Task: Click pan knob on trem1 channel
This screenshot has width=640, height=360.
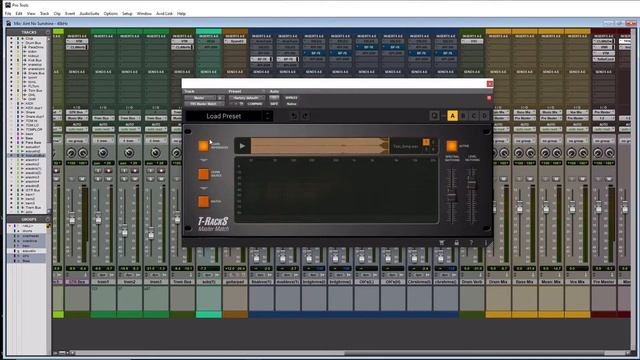Action: point(103,153)
